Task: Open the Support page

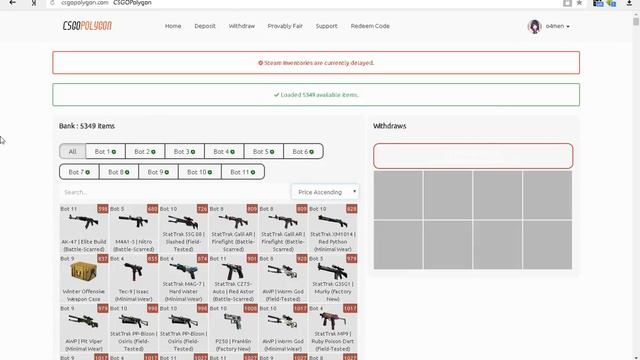Action: [327, 26]
